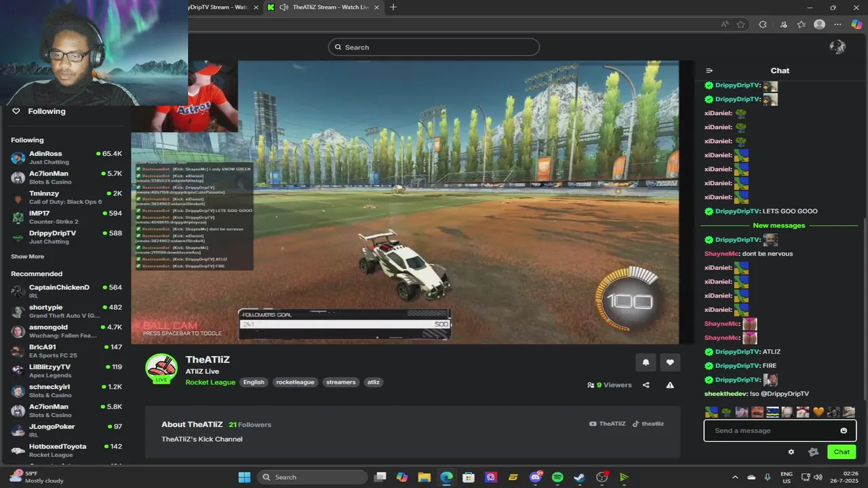Close TheATliZ Stream tab
Viewport: 868px width, 488px height.
coord(376,7)
